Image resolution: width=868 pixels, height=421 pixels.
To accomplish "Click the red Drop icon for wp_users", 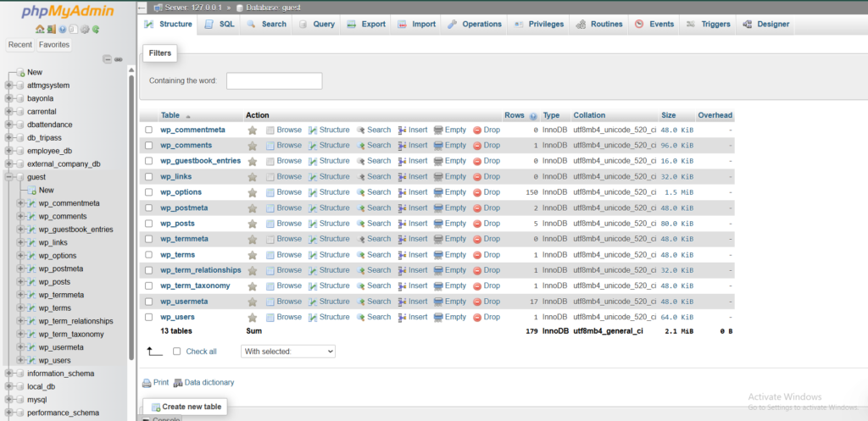I will pyautogui.click(x=477, y=317).
